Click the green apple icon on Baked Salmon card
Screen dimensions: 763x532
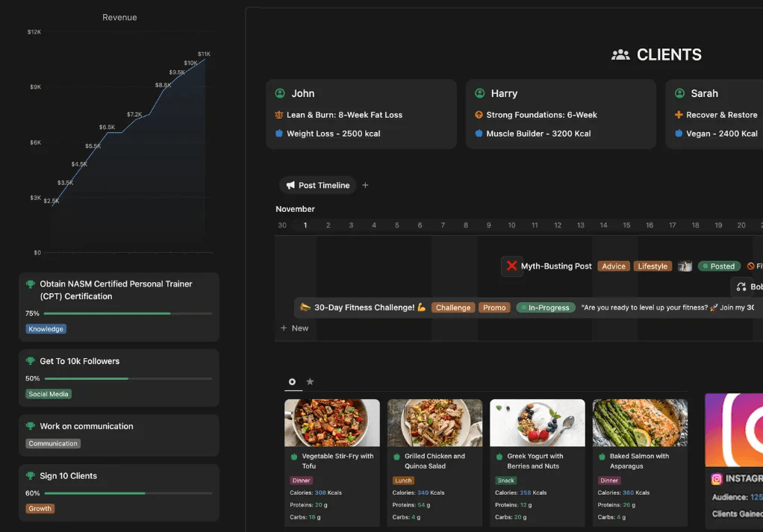tap(602, 457)
